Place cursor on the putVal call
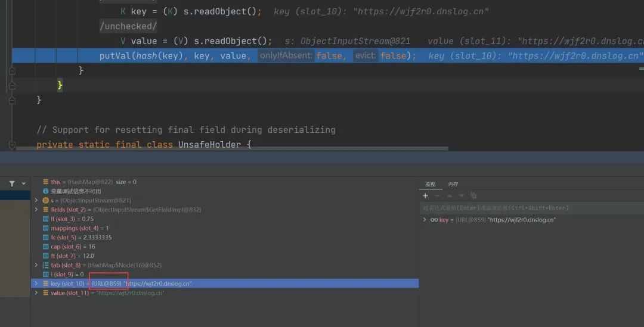The width and height of the screenshot is (644, 327). click(x=115, y=56)
